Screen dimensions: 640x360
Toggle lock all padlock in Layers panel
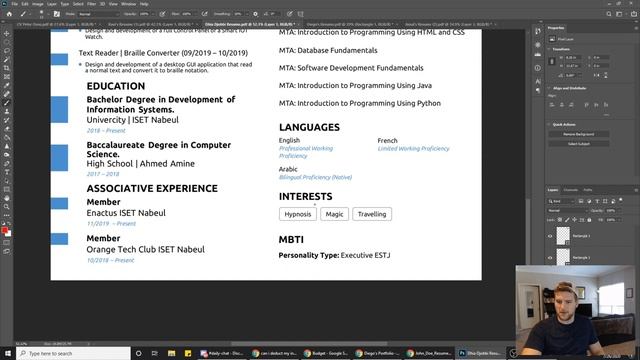(x=589, y=220)
